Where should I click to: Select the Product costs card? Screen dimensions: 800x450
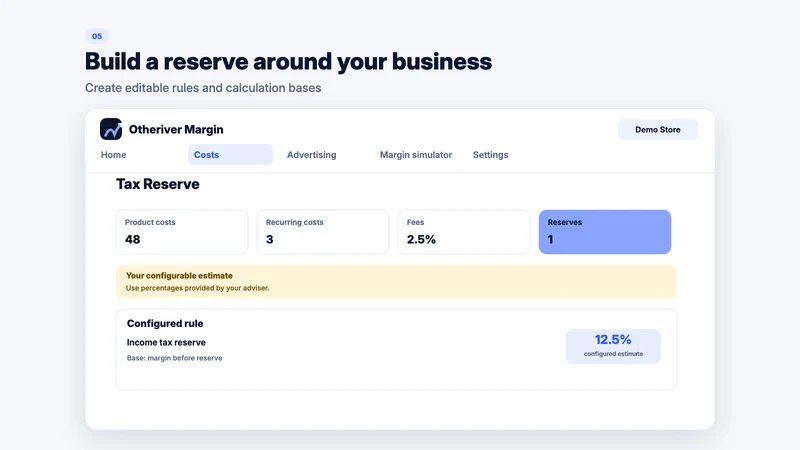click(x=182, y=232)
